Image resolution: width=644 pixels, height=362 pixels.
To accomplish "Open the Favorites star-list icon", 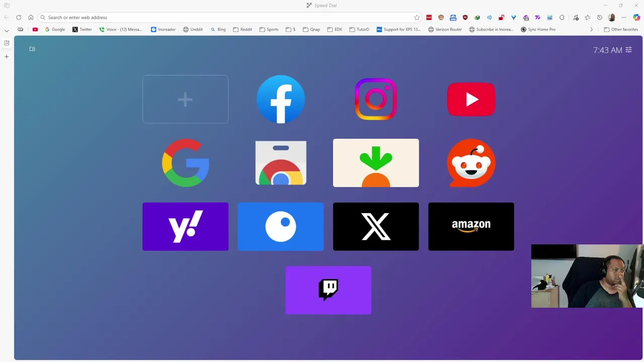I will point(587,18).
